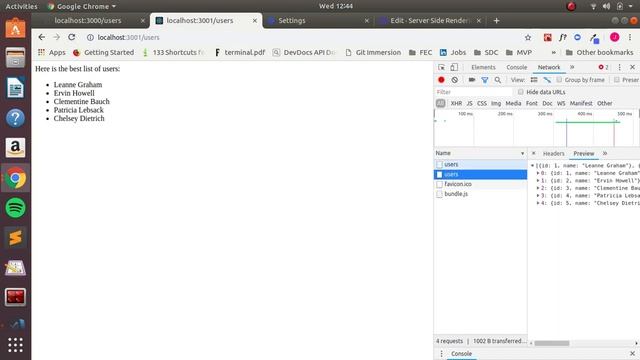Expand more request detail tabs chevron

click(605, 153)
